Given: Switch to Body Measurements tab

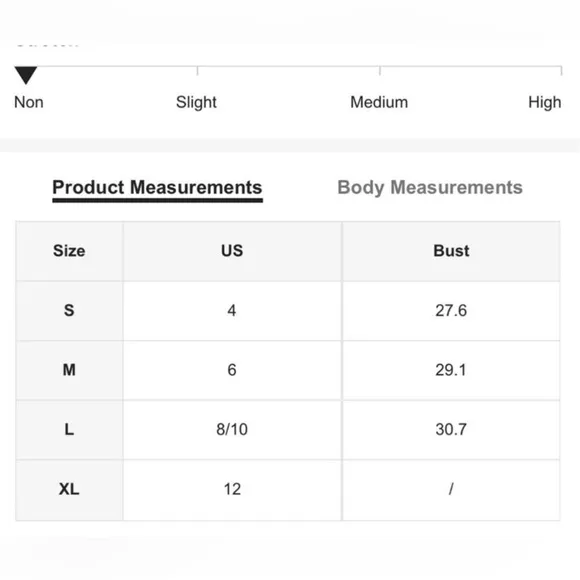Looking at the screenshot, I should (430, 188).
